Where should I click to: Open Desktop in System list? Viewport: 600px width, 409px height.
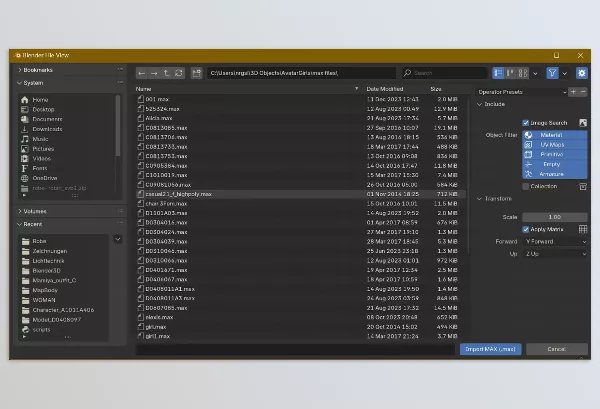(x=67, y=109)
